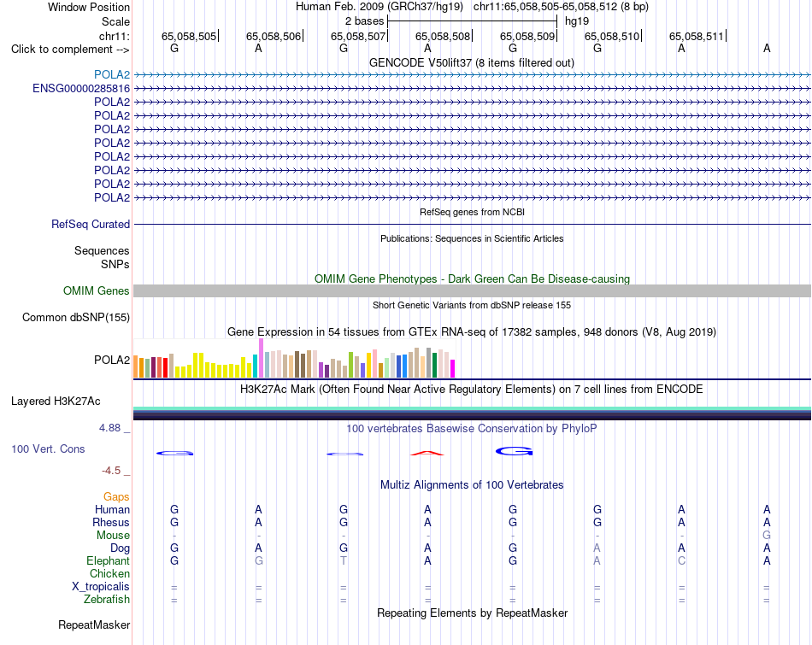Screen dimensions: 812x645
Task: Click the RefSeq Curated track label
Action: coord(91,224)
